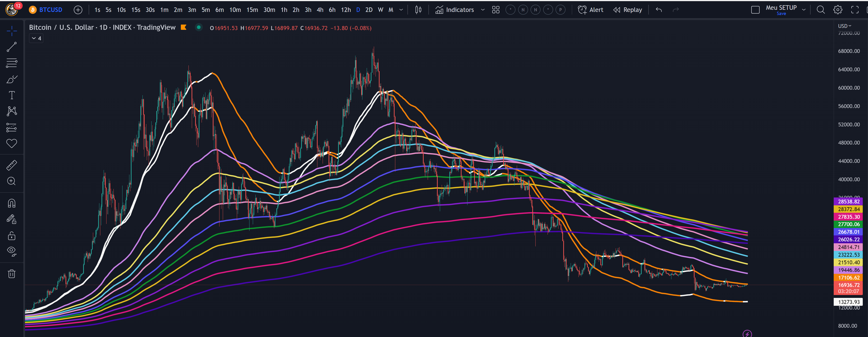Viewport: 868px width, 337px height.
Task: Toggle magnet mode for drawings
Action: 11,203
